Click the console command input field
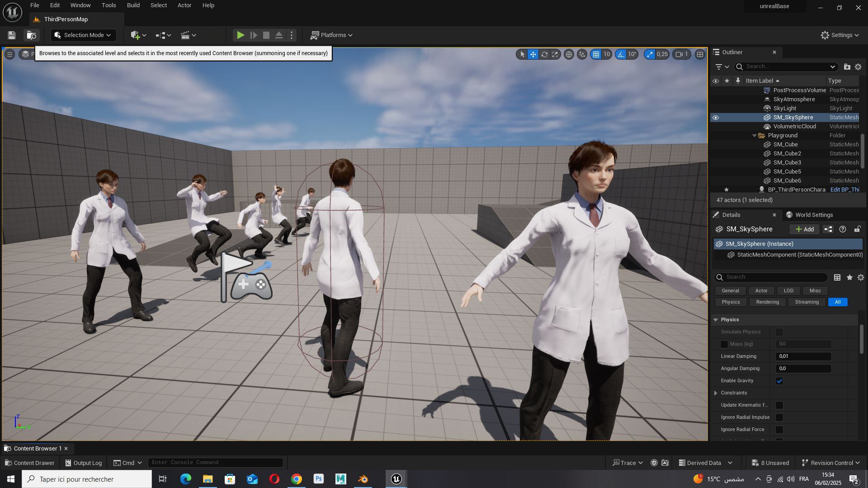The width and height of the screenshot is (868, 488). tap(216, 463)
